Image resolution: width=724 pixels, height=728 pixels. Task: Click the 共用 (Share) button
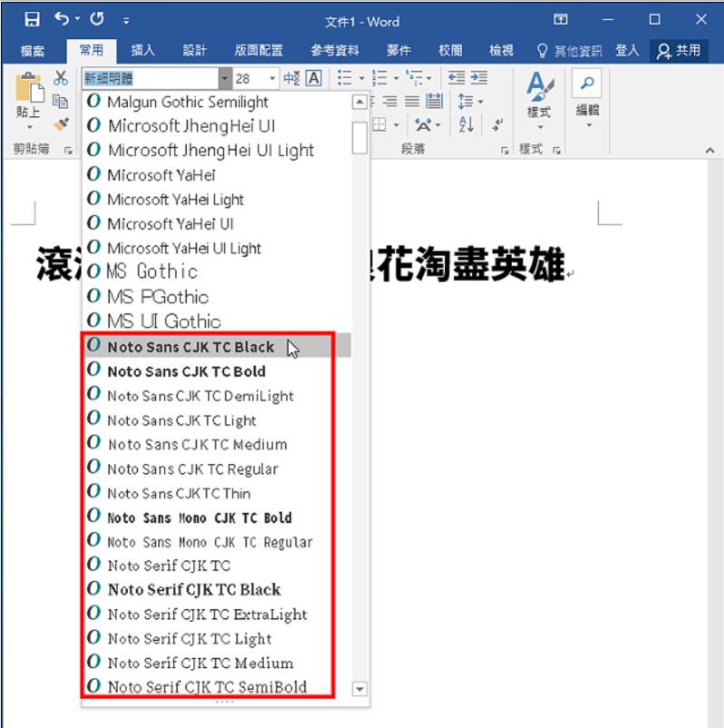(x=679, y=51)
